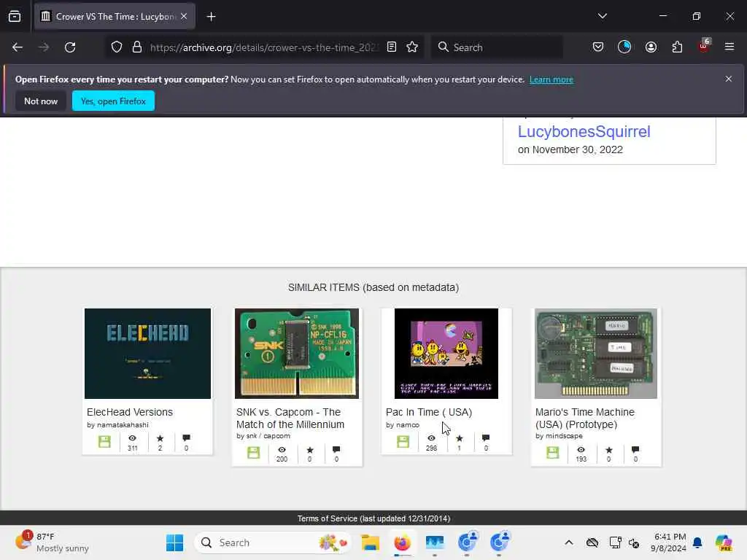Open Terms of Service footer link
747x560 pixels.
(x=373, y=518)
